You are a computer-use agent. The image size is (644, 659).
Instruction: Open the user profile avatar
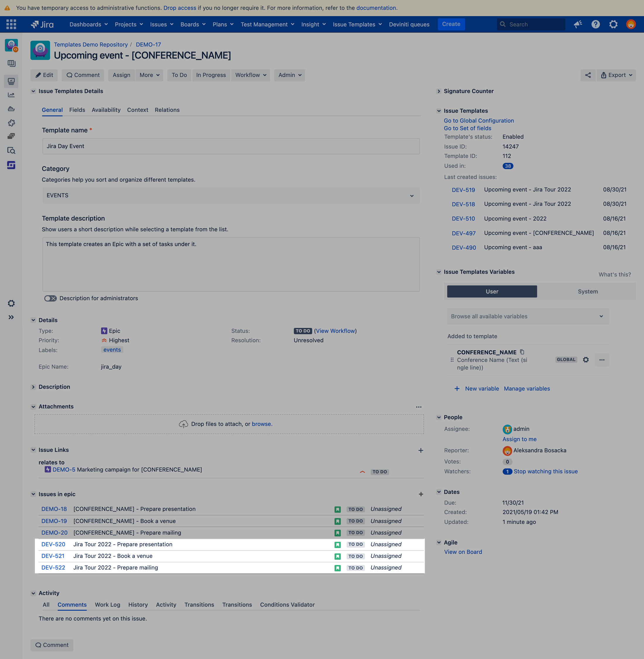pyautogui.click(x=631, y=24)
